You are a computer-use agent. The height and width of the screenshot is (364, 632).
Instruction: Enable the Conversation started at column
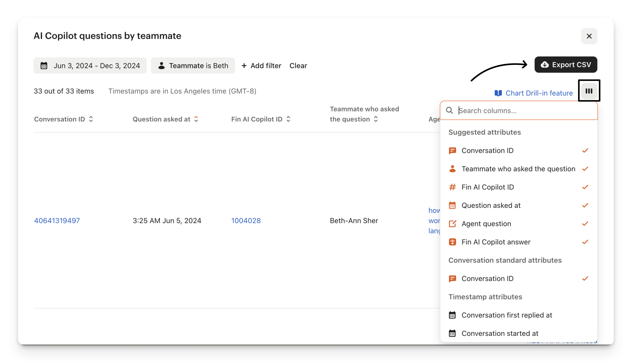coord(518,334)
